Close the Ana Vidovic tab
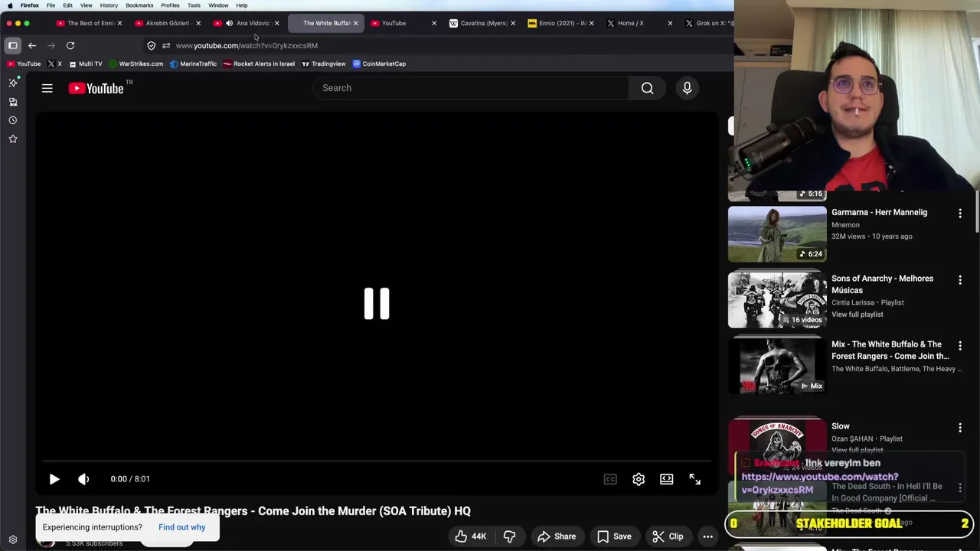 pyautogui.click(x=276, y=23)
